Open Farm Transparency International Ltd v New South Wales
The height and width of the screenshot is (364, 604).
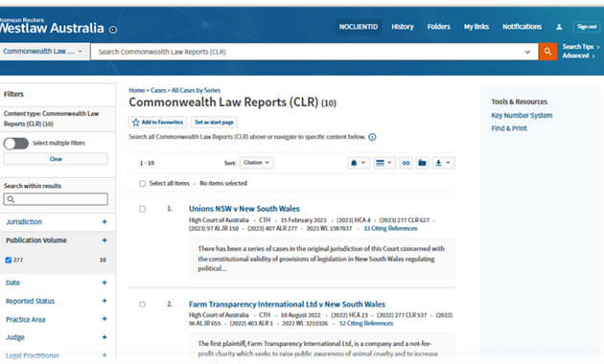point(287,304)
